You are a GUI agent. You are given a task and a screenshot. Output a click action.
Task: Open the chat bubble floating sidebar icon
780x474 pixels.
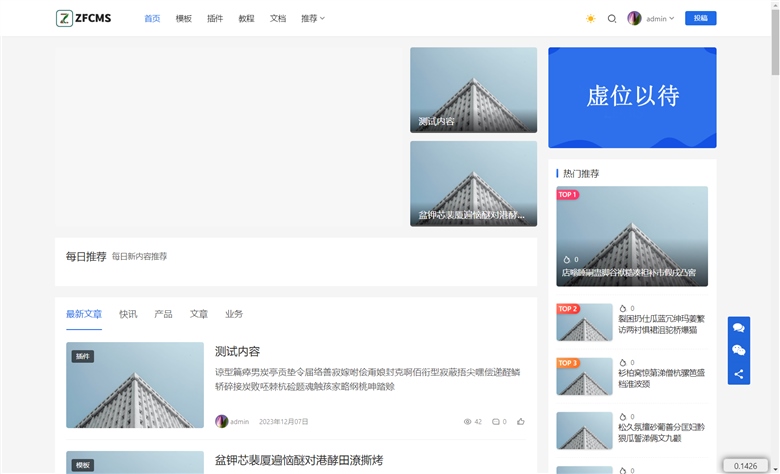click(739, 328)
